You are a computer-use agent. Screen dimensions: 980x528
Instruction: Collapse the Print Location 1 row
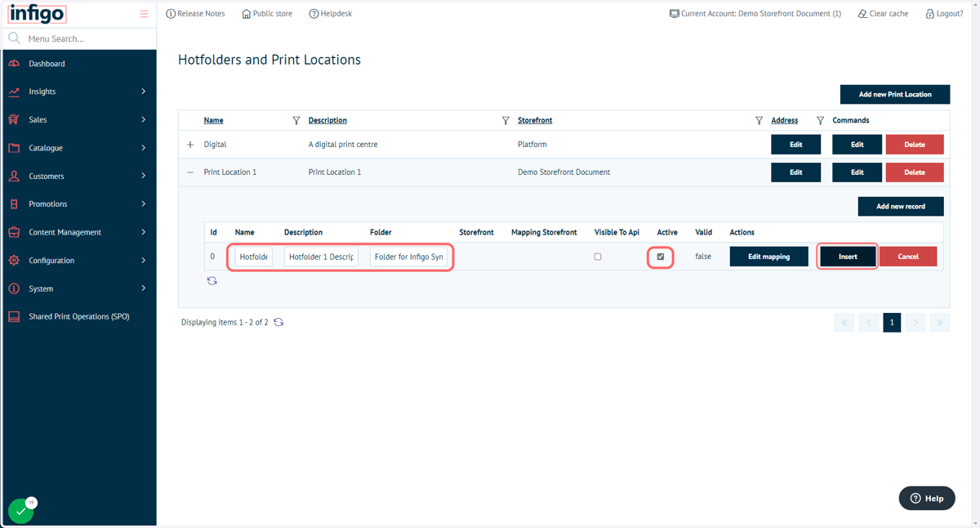click(x=190, y=172)
